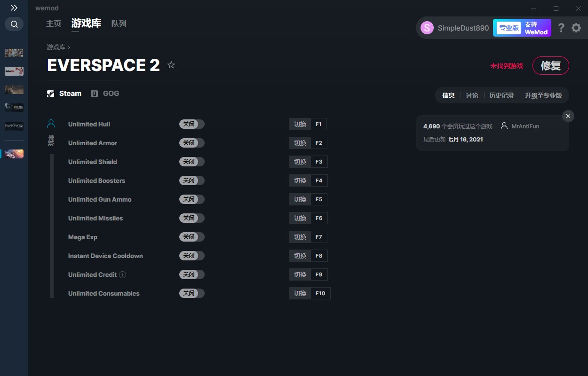The image size is (588, 376).
Task: Click 切换 hotkey button for F1
Action: click(x=300, y=124)
